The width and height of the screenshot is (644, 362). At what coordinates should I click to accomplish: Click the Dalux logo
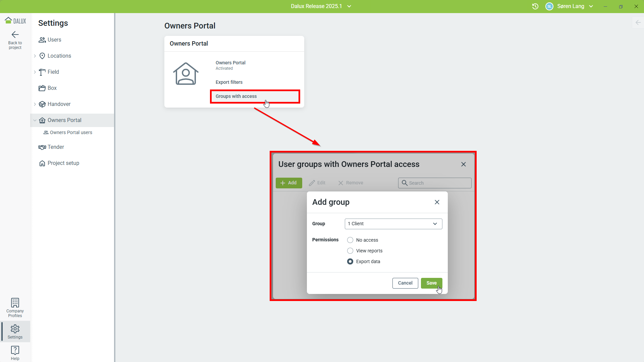point(15,21)
